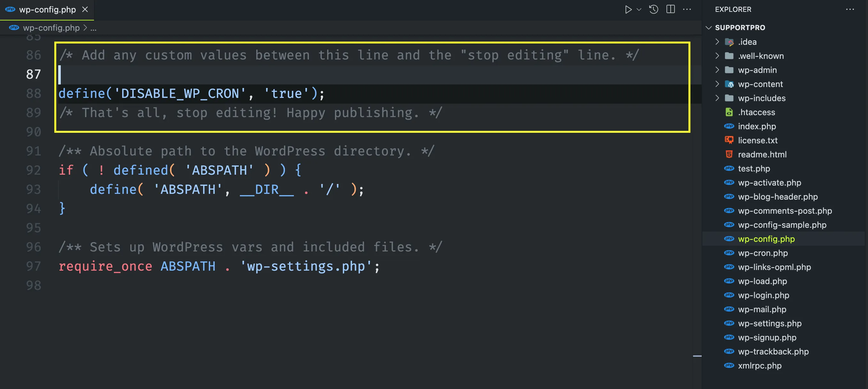Open run options dropdown arrow
The width and height of the screenshot is (868, 389).
639,10
